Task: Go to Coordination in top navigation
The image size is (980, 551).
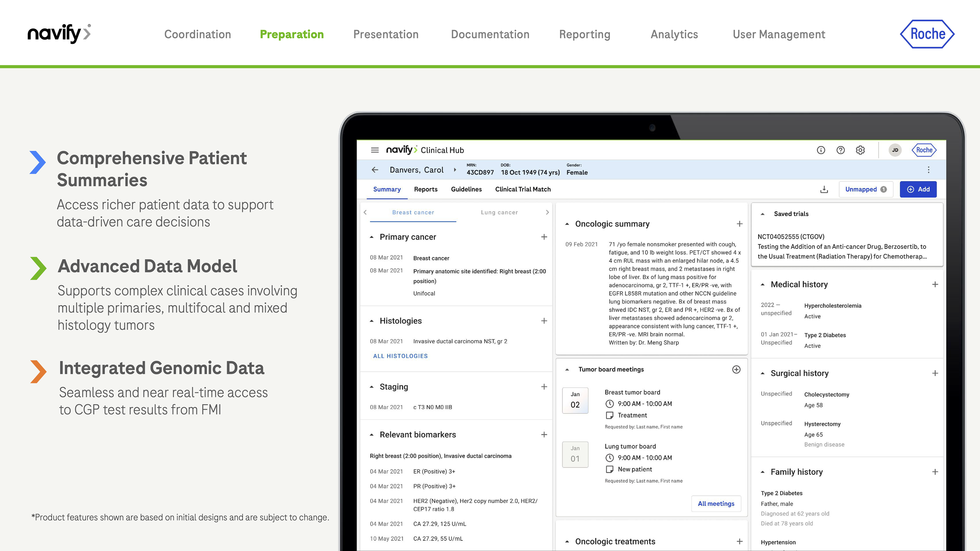Action: (198, 34)
